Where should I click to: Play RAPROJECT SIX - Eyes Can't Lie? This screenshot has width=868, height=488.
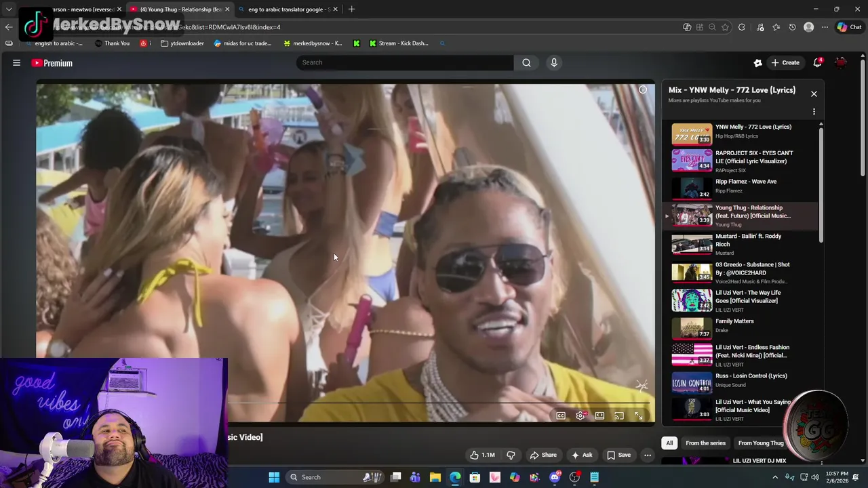[739, 161]
